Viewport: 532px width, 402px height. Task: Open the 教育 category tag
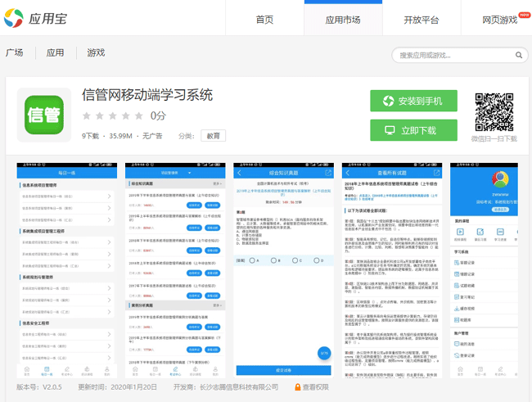213,136
